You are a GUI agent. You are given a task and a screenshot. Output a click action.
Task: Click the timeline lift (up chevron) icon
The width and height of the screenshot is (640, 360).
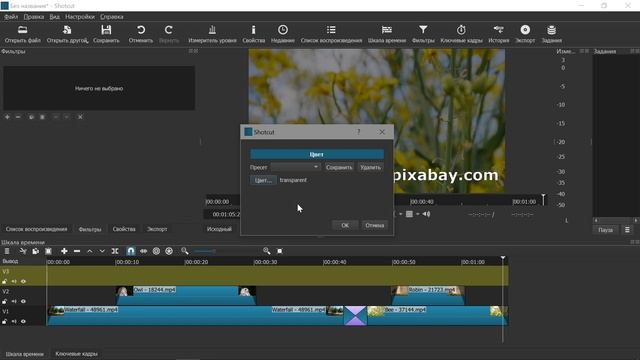[89, 251]
